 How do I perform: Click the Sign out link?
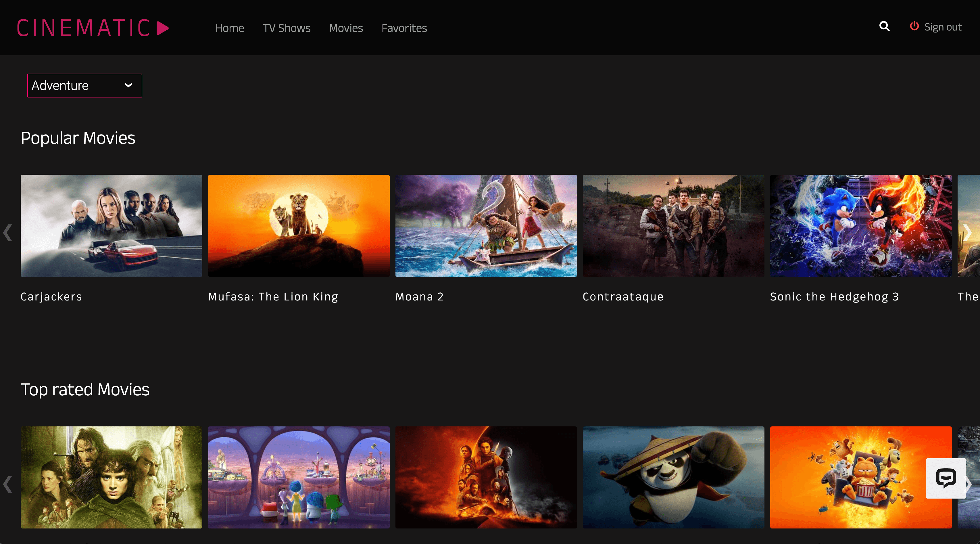[x=943, y=27]
